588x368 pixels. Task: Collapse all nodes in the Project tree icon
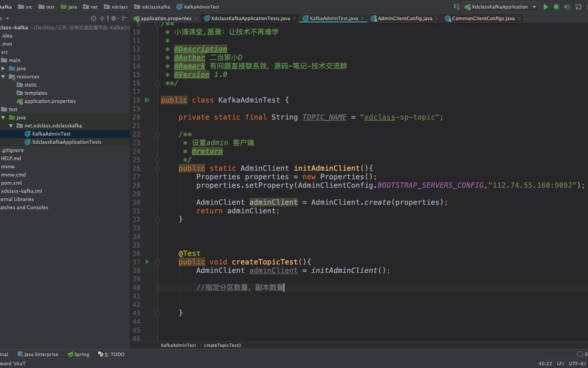pyautogui.click(x=102, y=19)
